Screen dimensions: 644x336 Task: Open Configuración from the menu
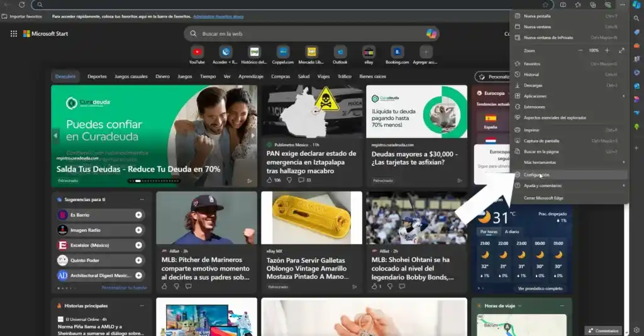pos(569,175)
